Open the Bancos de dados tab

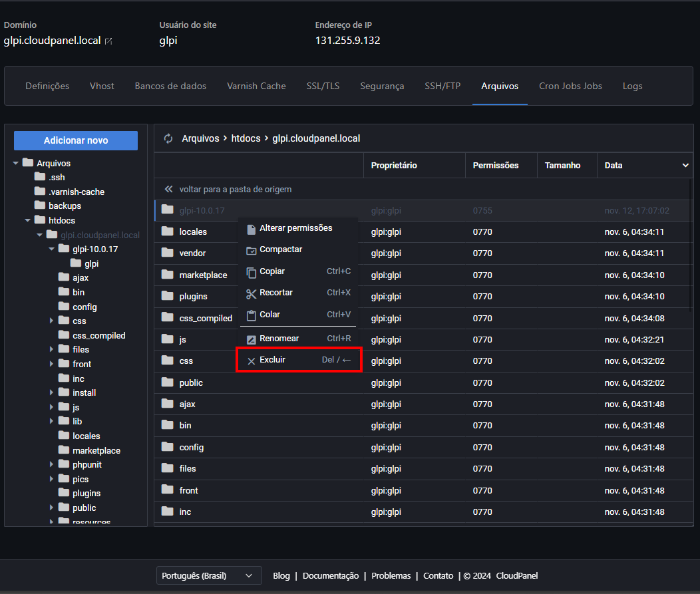[170, 86]
